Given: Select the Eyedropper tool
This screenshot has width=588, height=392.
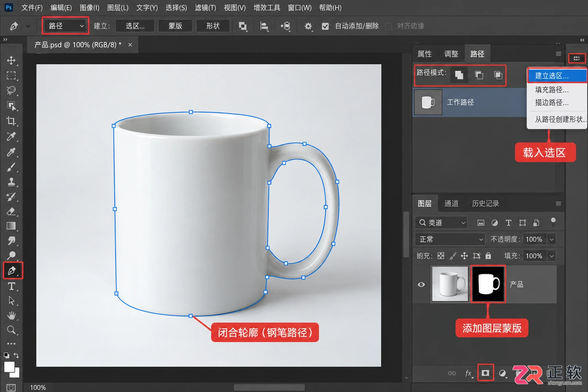Looking at the screenshot, I should pos(11,151).
